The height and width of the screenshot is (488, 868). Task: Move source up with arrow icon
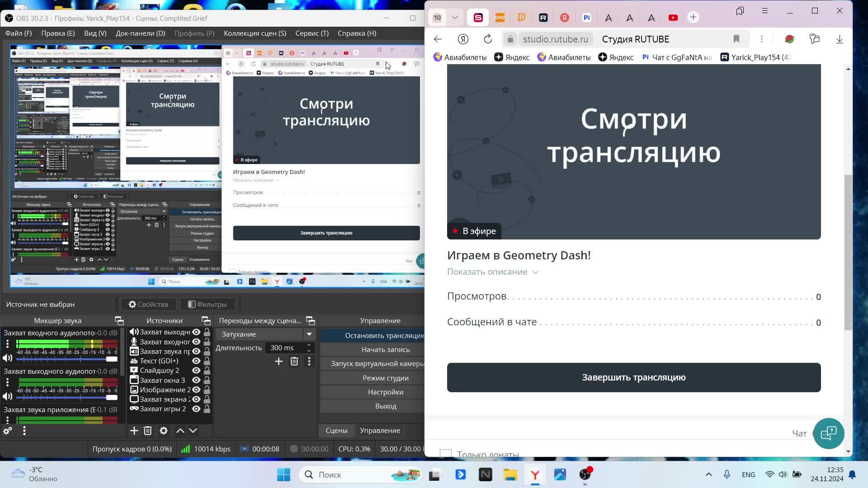point(180,431)
